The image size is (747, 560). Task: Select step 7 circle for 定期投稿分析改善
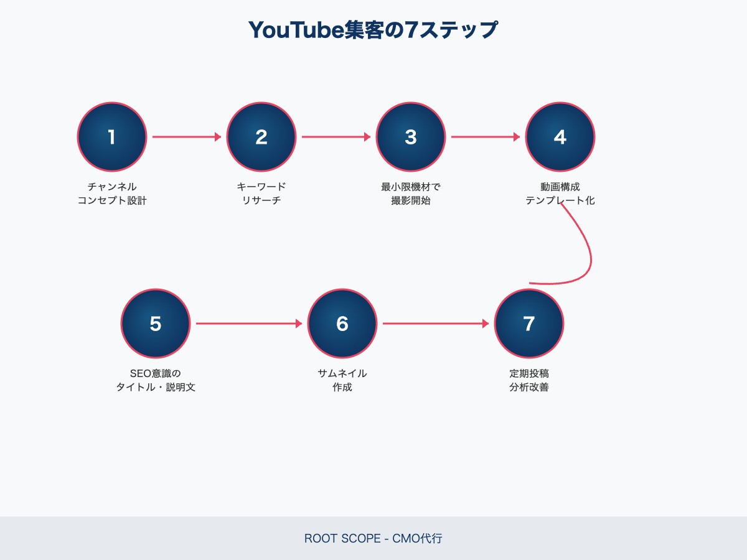pos(529,324)
